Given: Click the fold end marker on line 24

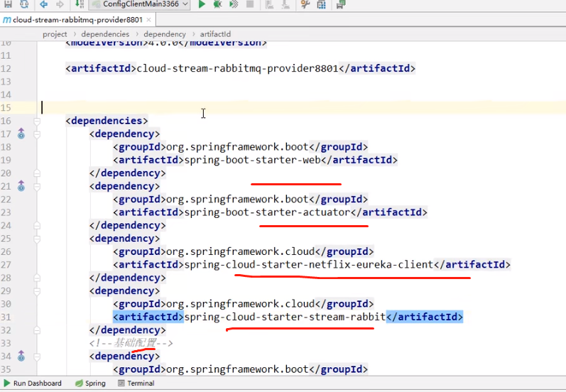Looking at the screenshot, I should [37, 226].
